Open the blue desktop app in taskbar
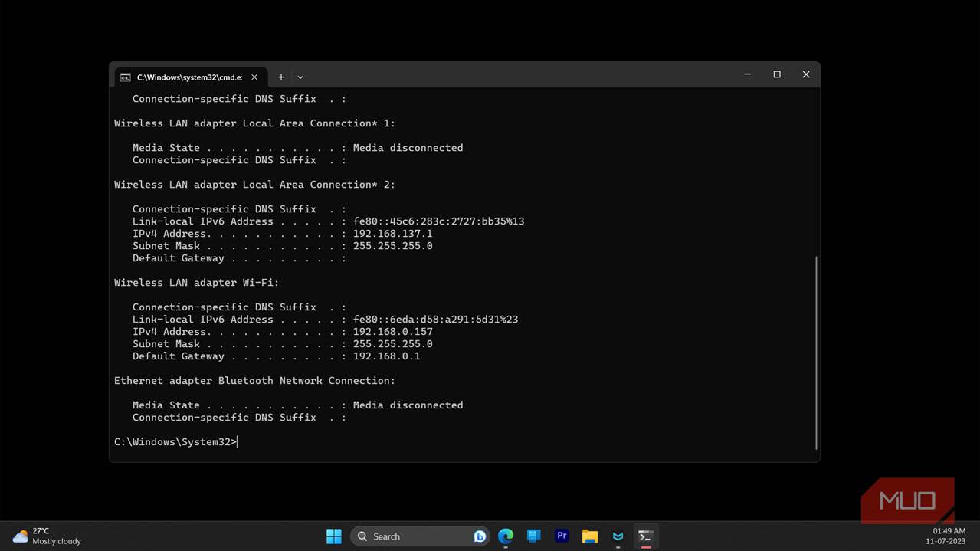Image resolution: width=980 pixels, height=551 pixels. (x=534, y=536)
